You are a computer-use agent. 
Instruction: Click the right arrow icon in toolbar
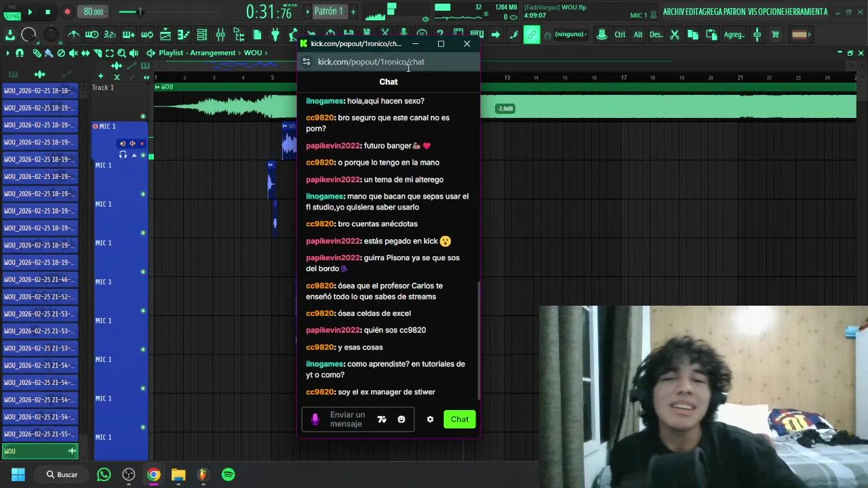point(495,35)
